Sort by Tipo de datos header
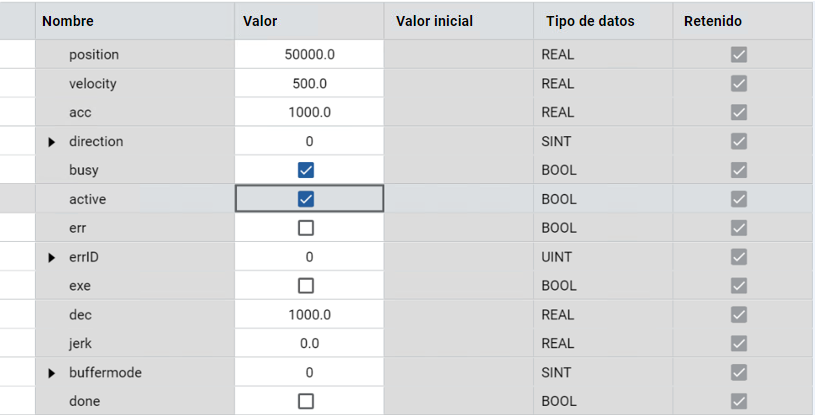The image size is (815, 417). coord(590,20)
